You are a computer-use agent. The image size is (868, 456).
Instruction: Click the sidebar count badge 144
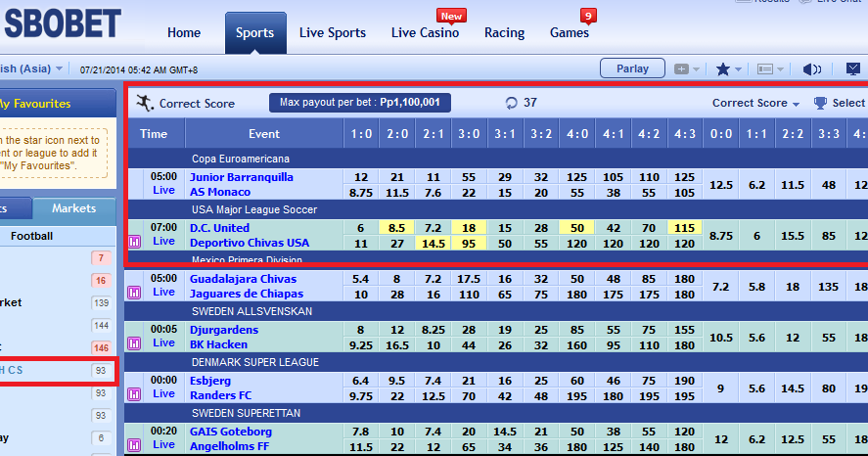[101, 326]
